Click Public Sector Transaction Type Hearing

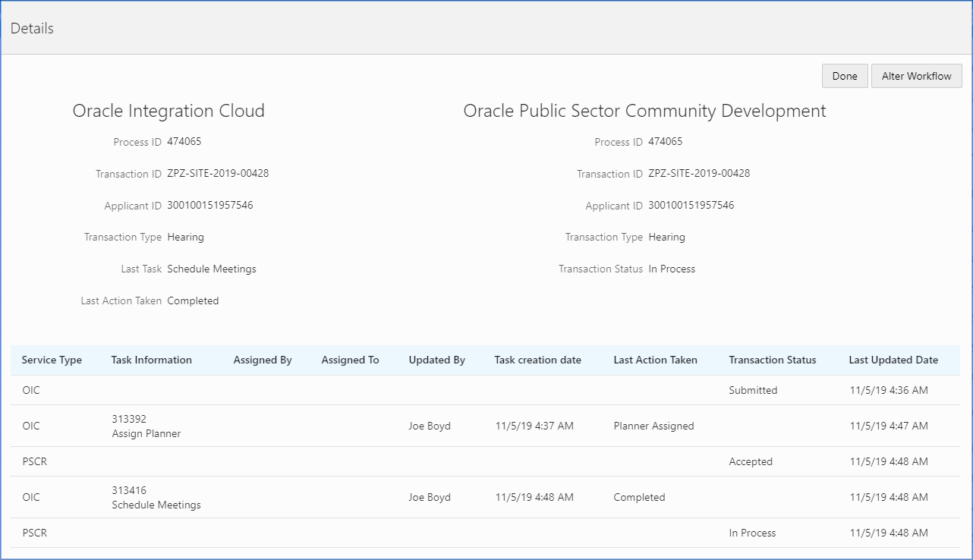tap(666, 237)
